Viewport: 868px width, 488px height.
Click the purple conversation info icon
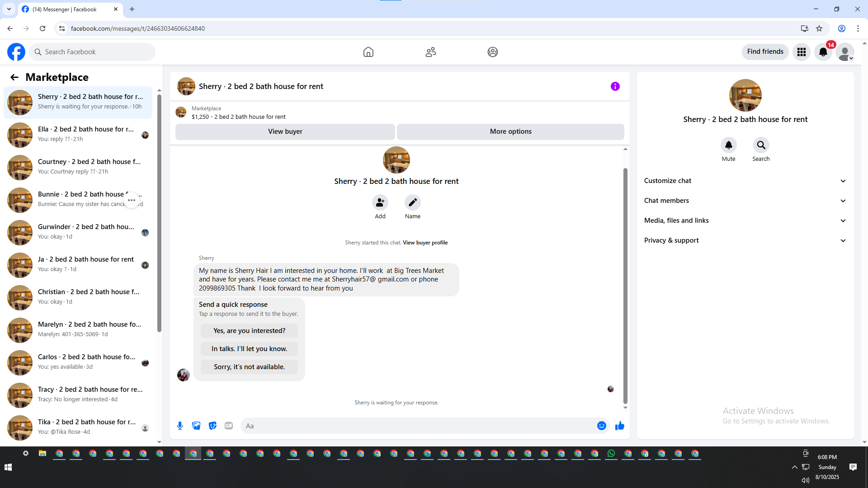tap(615, 86)
